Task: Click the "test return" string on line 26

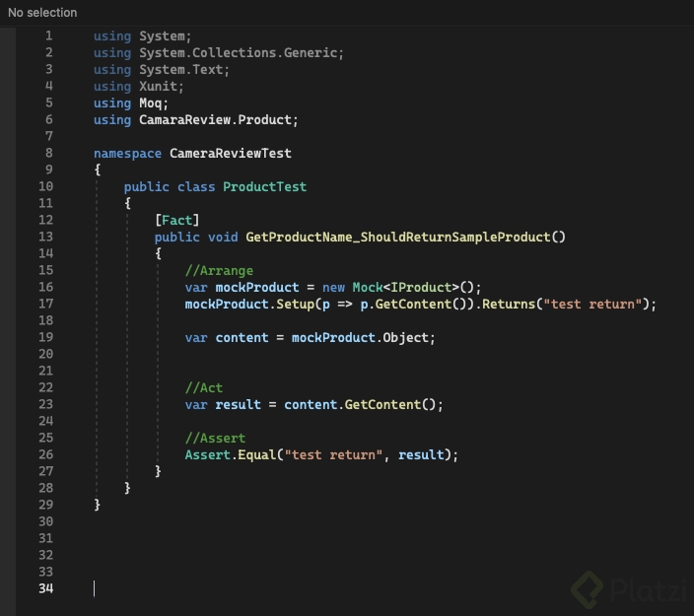Action: click(333, 455)
